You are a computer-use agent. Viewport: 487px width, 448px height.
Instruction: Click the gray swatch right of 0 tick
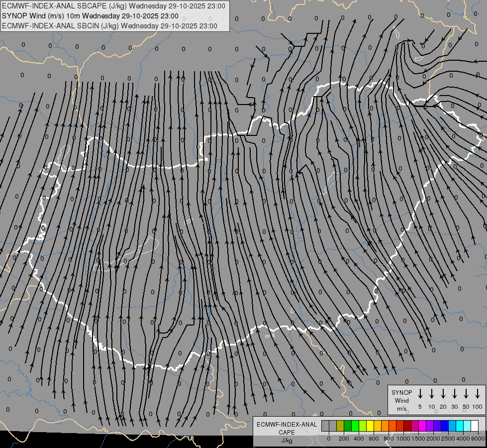coord(333,426)
